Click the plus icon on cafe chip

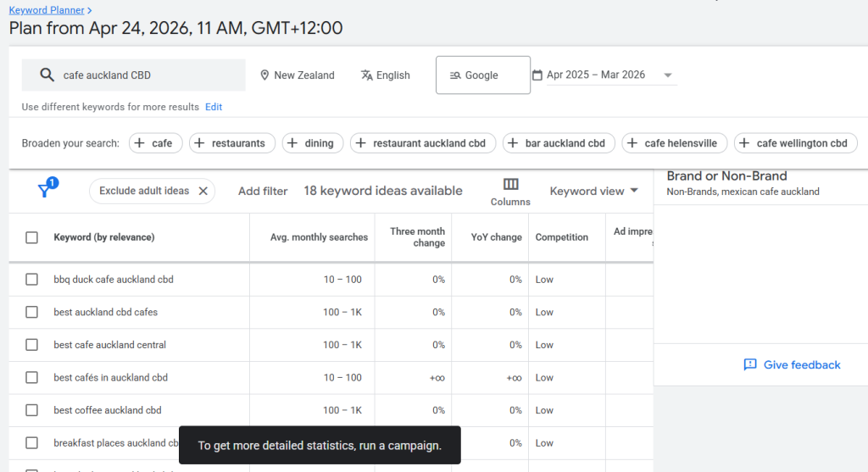(140, 143)
